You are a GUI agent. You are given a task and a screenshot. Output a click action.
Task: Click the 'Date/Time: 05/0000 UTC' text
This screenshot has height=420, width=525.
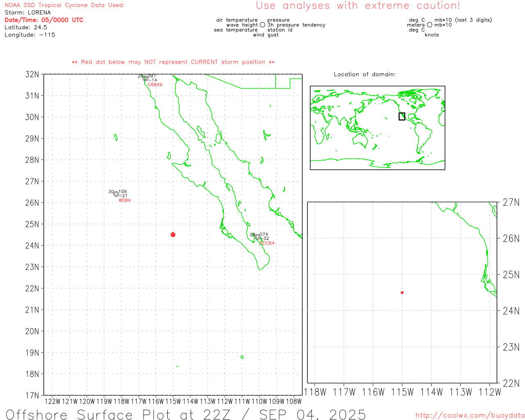[44, 20]
